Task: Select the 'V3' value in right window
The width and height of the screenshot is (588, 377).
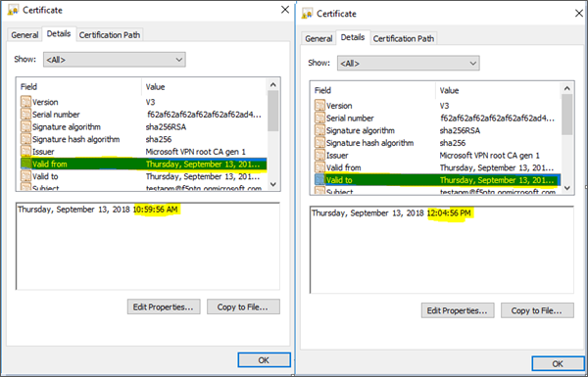Action: tap(444, 106)
